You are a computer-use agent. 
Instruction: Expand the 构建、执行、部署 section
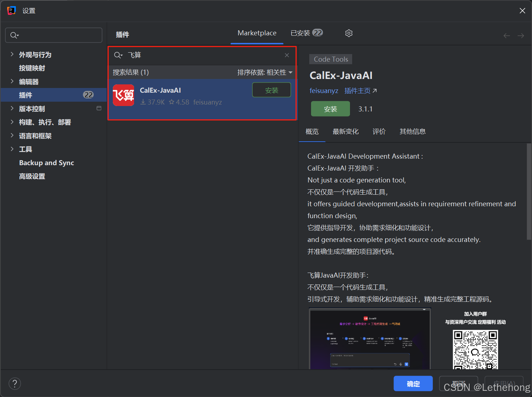[x=12, y=122]
